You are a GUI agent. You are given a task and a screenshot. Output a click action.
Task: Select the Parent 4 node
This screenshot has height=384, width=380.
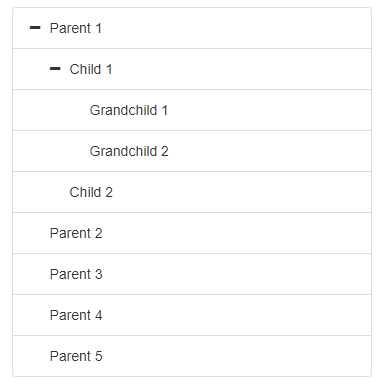click(x=192, y=315)
